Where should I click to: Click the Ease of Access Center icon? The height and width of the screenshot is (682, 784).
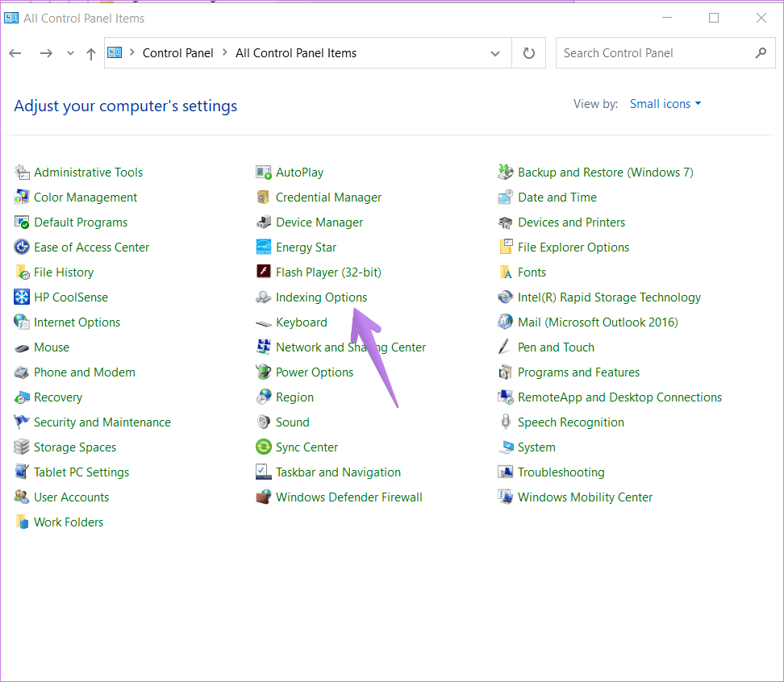coord(22,247)
